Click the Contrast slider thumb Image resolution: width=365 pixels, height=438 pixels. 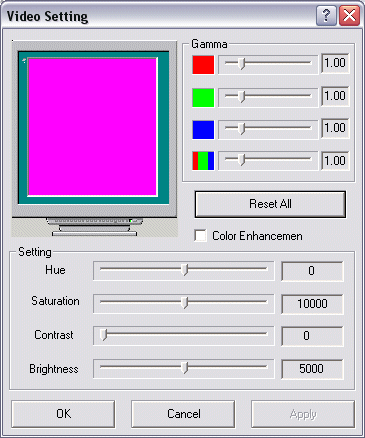tap(104, 334)
